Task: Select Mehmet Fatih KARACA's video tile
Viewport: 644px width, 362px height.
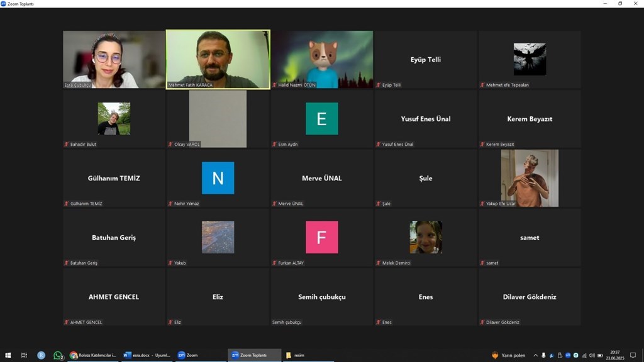Action: click(218, 59)
